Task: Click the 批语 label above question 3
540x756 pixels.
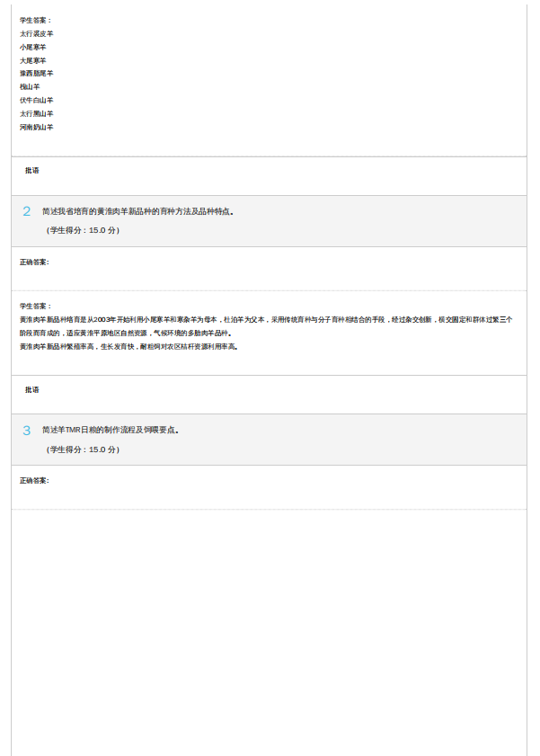Action: (x=32, y=389)
